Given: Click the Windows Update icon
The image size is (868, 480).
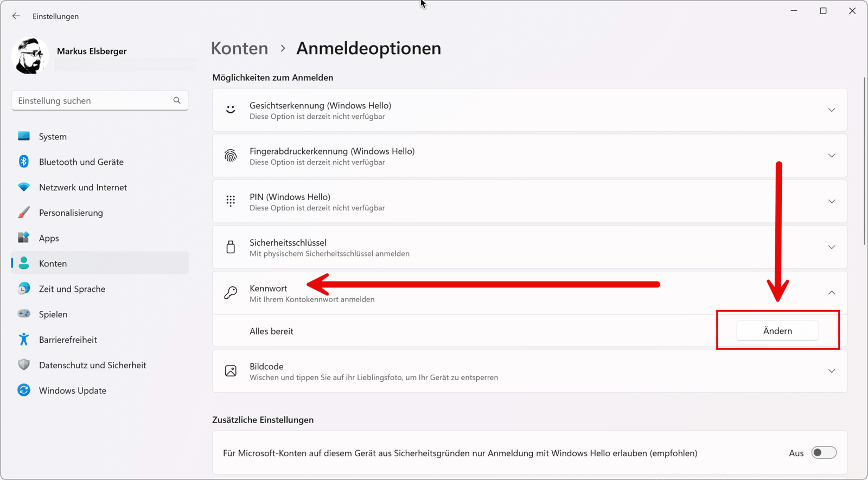Looking at the screenshot, I should click(x=24, y=390).
